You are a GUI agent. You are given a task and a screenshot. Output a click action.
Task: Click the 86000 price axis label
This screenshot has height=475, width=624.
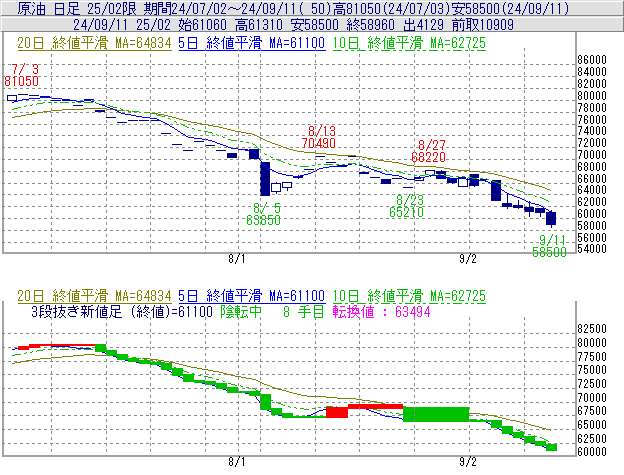(x=592, y=60)
